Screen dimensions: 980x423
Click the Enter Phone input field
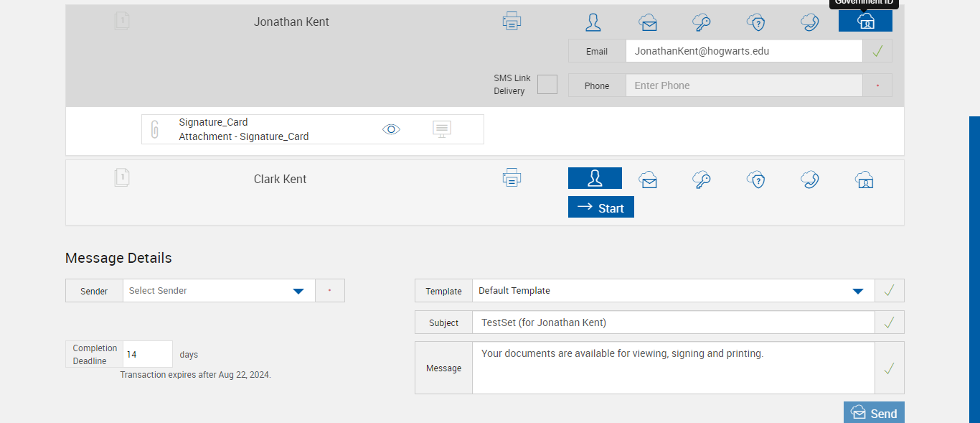tap(743, 85)
